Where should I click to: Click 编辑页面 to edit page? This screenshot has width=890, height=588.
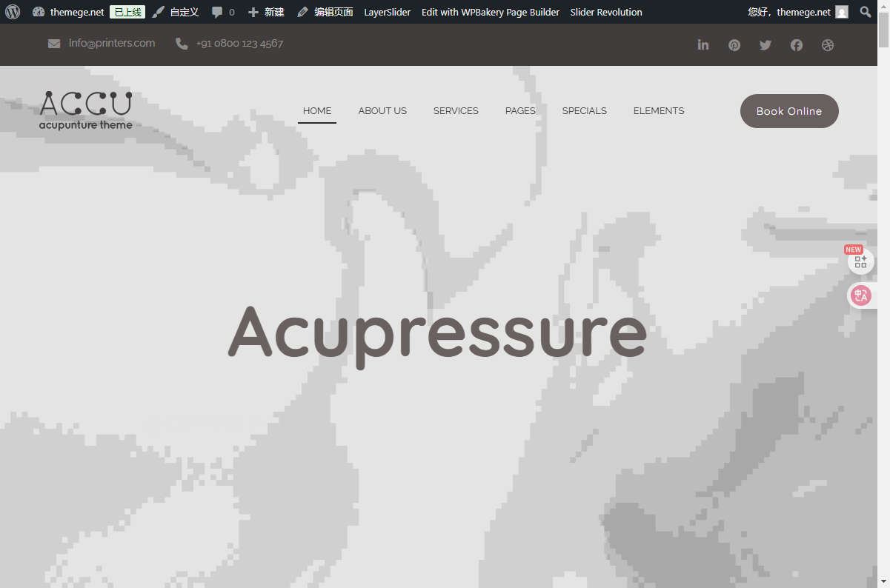(x=325, y=12)
